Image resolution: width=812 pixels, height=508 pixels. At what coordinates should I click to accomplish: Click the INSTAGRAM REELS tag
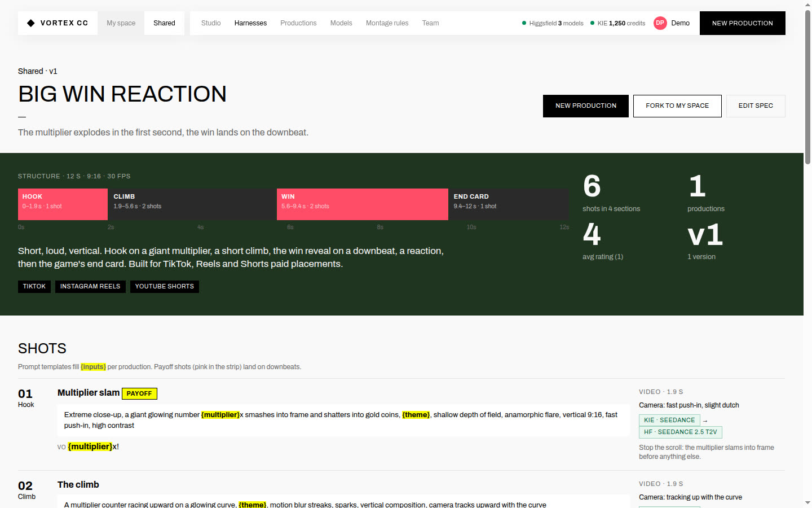90,287
